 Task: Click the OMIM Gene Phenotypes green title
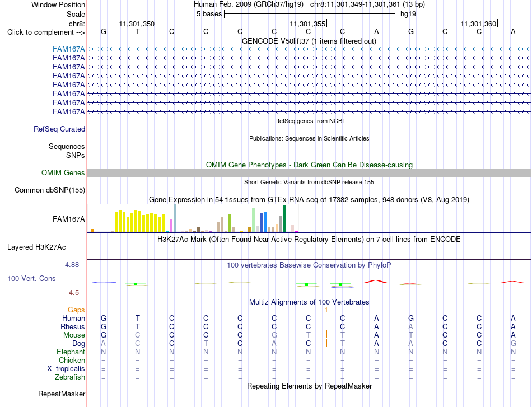[x=309, y=165]
